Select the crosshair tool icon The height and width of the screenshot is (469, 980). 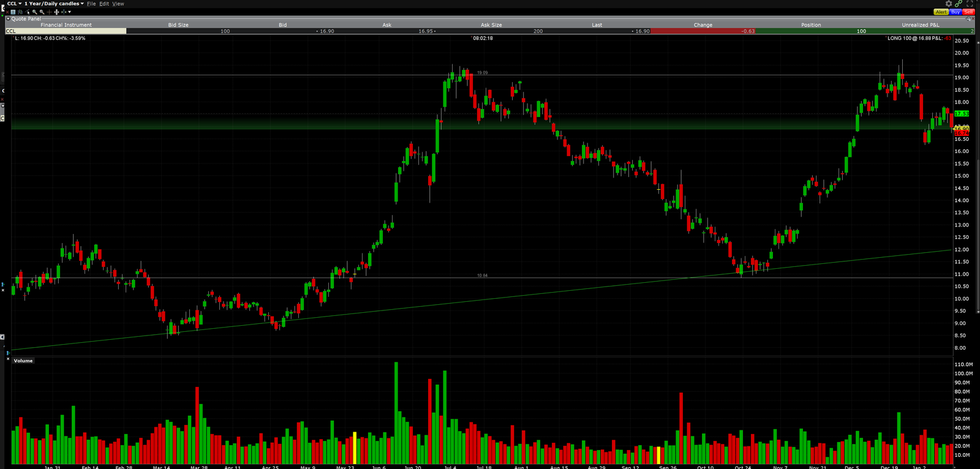[49, 12]
